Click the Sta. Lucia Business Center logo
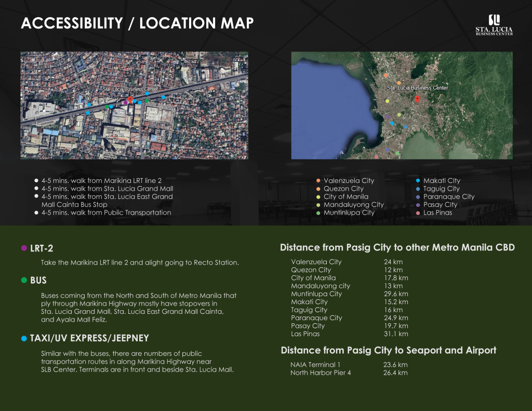532x411 pixels. (x=494, y=25)
